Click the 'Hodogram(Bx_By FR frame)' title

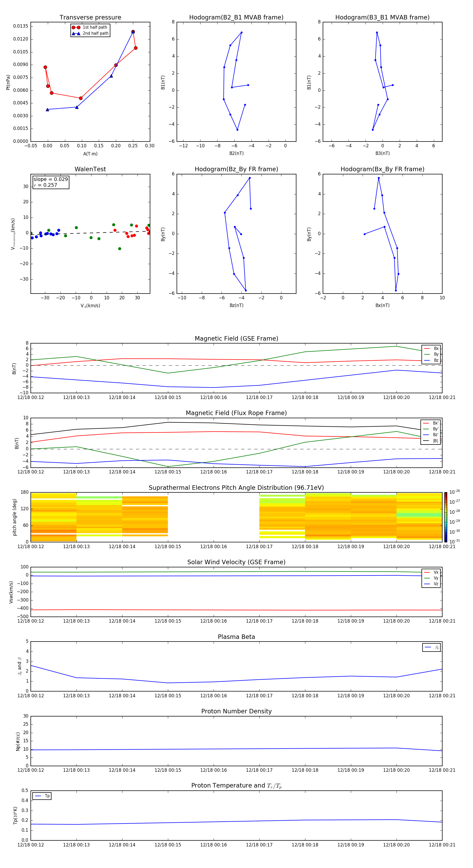click(x=382, y=169)
